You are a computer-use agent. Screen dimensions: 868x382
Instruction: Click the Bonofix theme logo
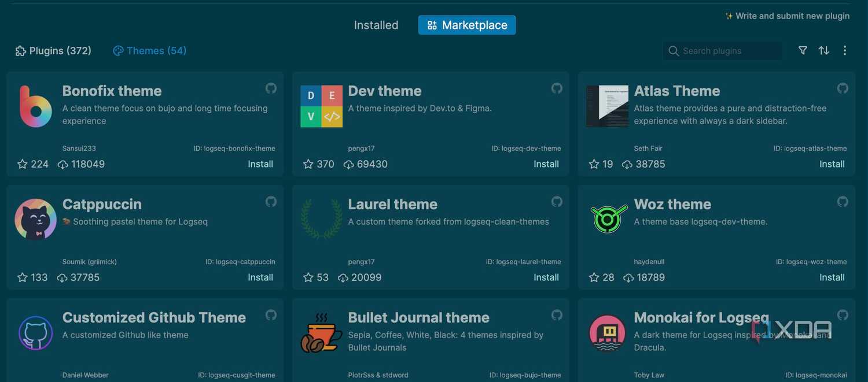point(35,106)
